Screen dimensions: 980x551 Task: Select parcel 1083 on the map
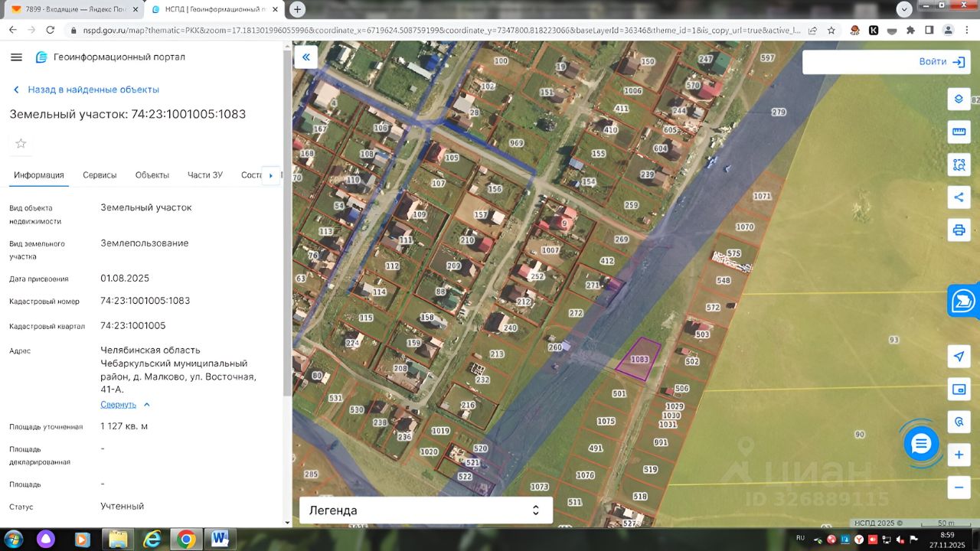[639, 359]
